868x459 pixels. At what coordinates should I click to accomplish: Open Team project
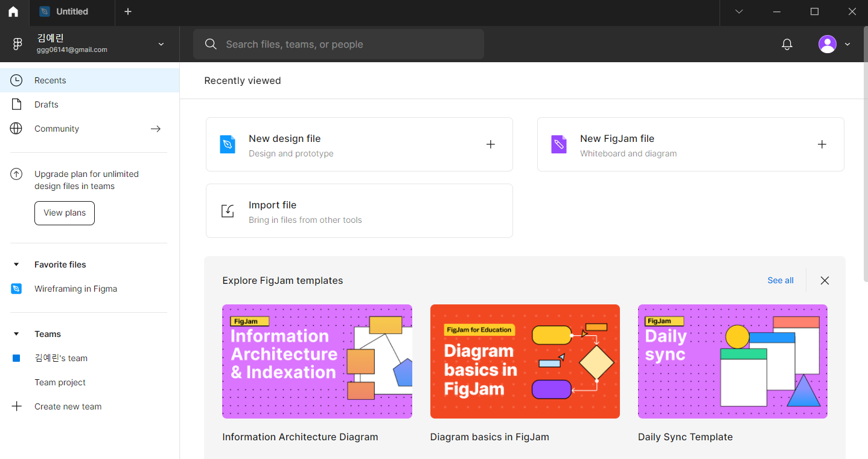(89, 382)
